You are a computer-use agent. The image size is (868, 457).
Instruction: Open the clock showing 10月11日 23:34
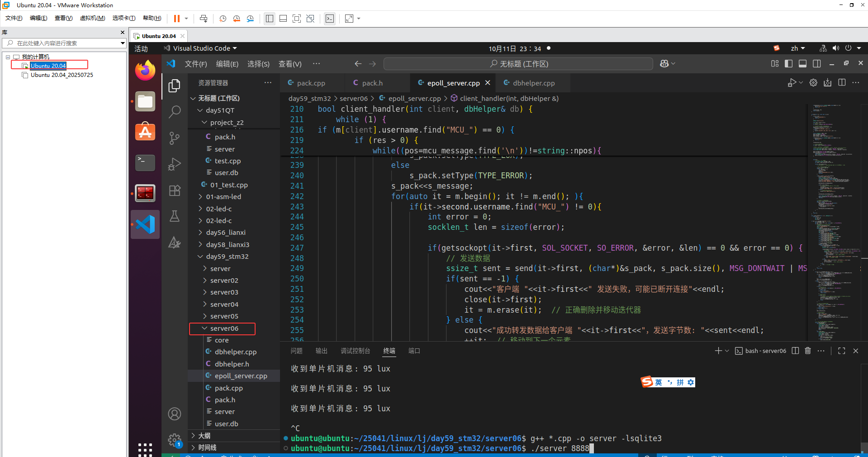(x=515, y=48)
